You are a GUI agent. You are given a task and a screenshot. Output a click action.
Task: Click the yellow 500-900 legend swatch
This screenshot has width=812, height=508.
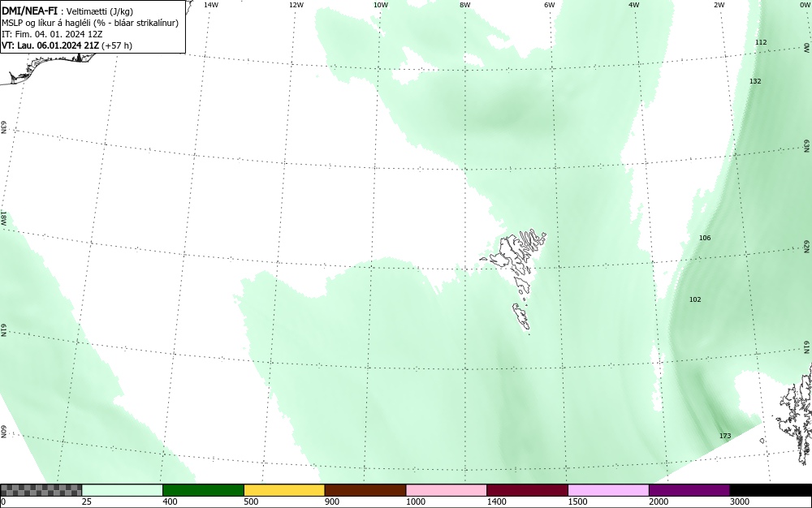click(284, 490)
